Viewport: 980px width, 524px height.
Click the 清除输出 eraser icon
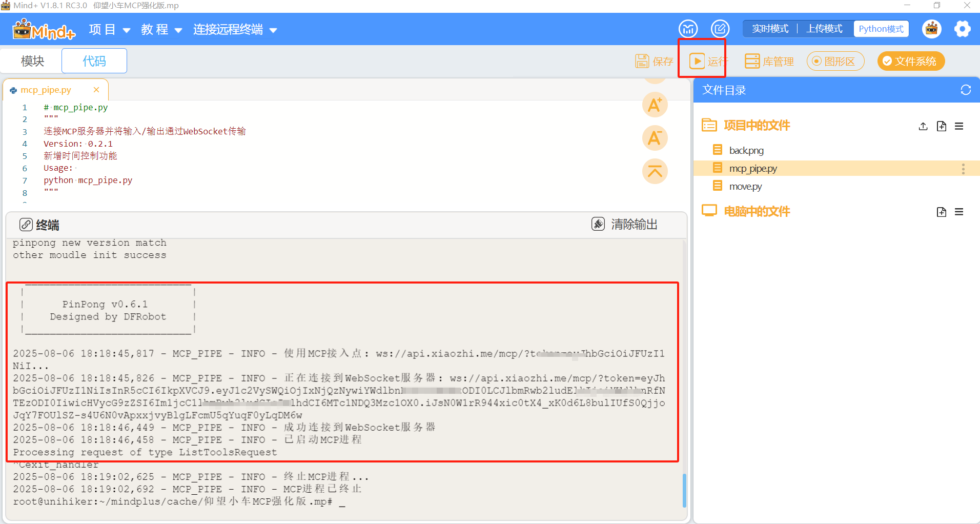[598, 224]
